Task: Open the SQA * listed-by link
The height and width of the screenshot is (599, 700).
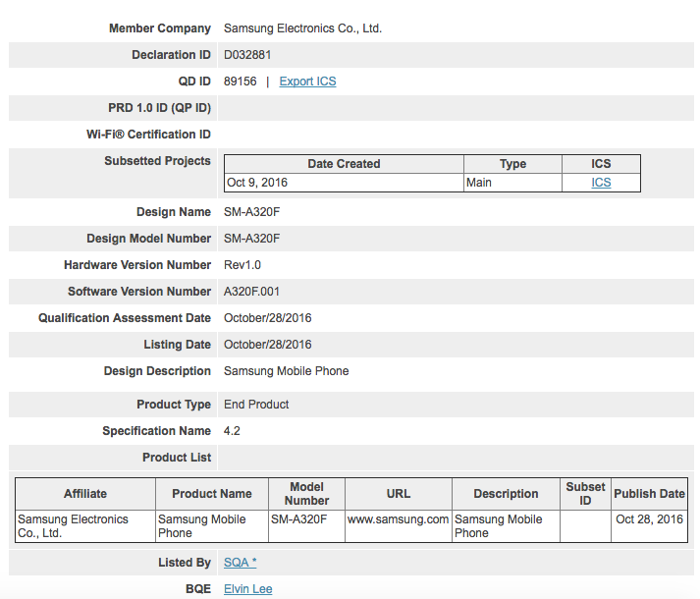Action: [x=240, y=563]
